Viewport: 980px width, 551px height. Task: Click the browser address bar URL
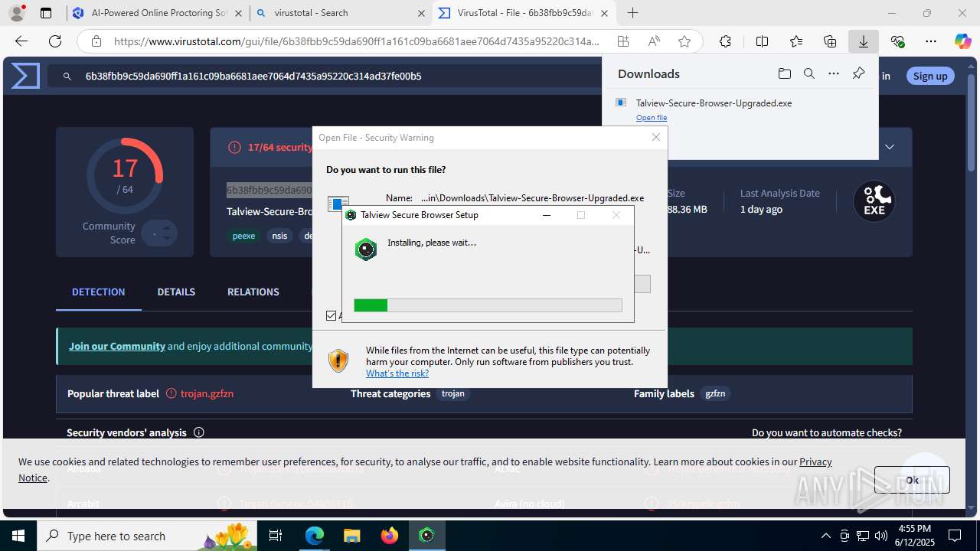[356, 41]
